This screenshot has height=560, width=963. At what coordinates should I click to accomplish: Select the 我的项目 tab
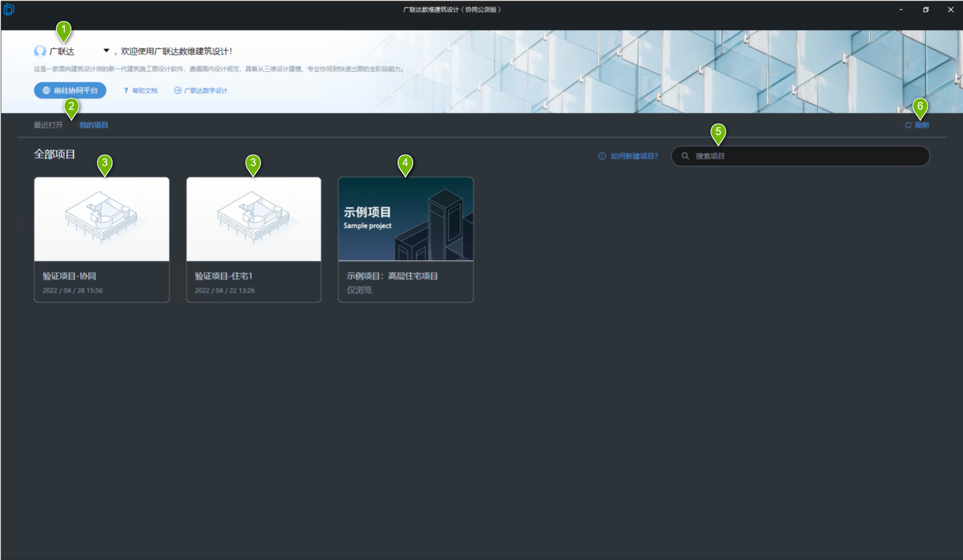tap(94, 125)
